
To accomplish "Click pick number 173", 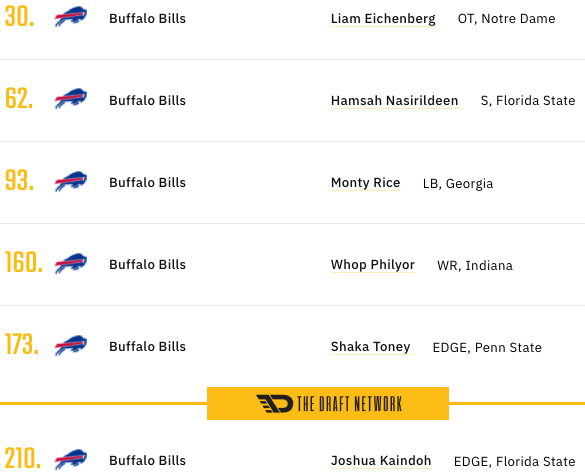I will (22, 345).
